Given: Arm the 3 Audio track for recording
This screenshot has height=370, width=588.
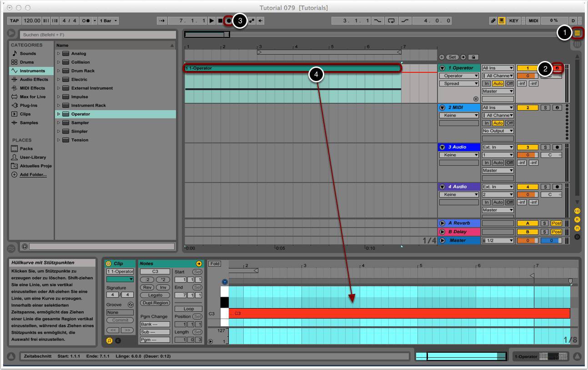Looking at the screenshot, I should [557, 147].
